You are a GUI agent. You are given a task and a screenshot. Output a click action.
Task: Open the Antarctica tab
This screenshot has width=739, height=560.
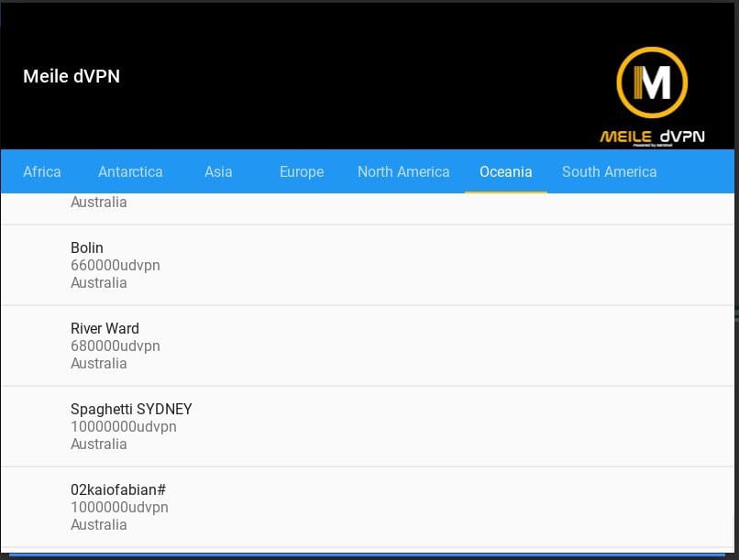[130, 171]
